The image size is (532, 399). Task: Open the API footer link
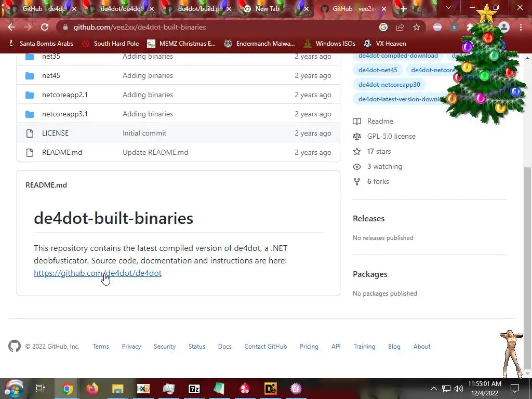coord(336,347)
